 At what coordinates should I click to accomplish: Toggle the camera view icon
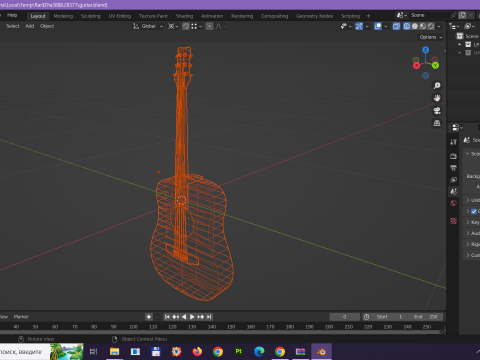(x=437, y=110)
